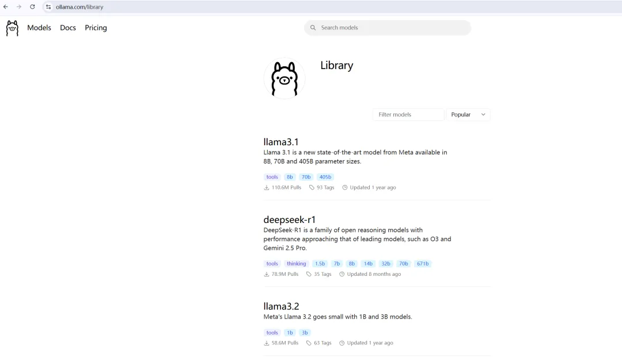This screenshot has height=364, width=622.
Task: Click the tag icon beside 35 Tags
Action: click(309, 274)
